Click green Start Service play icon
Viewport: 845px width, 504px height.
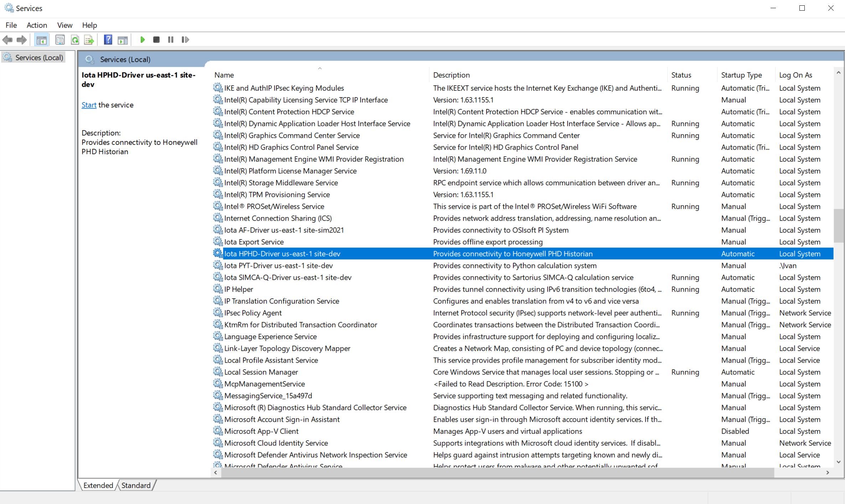click(x=142, y=40)
